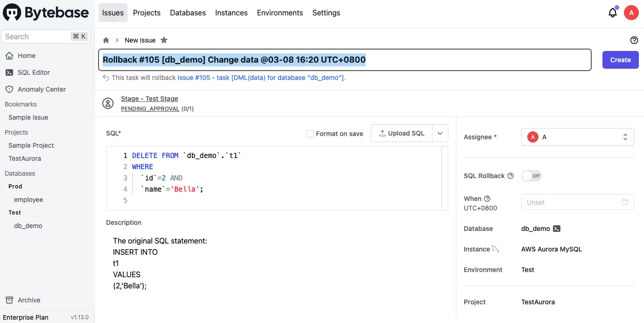644x323 pixels.
Task: Expand the Upload SQL dropdown arrow
Action: pos(440,133)
